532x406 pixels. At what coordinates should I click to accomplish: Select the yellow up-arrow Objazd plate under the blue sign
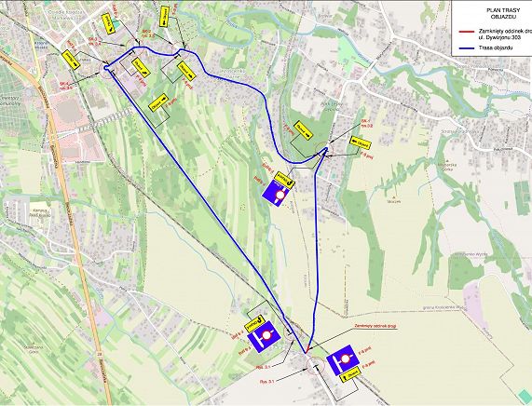(x=350, y=375)
